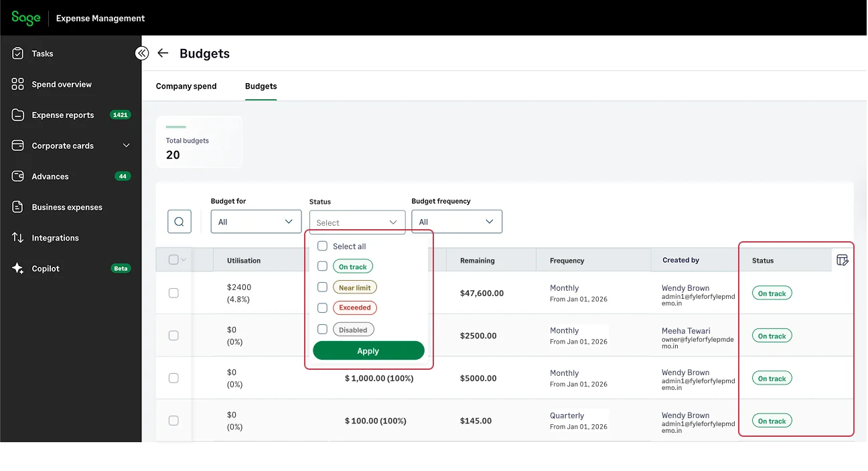Click the back arrow next to Budgets
This screenshot has width=868, height=471.
pyautogui.click(x=163, y=53)
